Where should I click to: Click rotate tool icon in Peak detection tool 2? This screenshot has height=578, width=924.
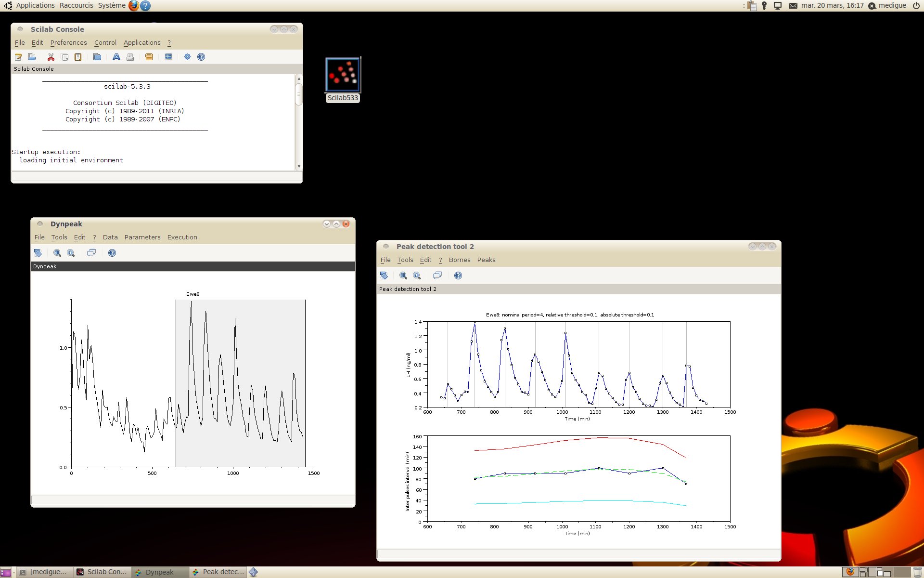point(384,276)
